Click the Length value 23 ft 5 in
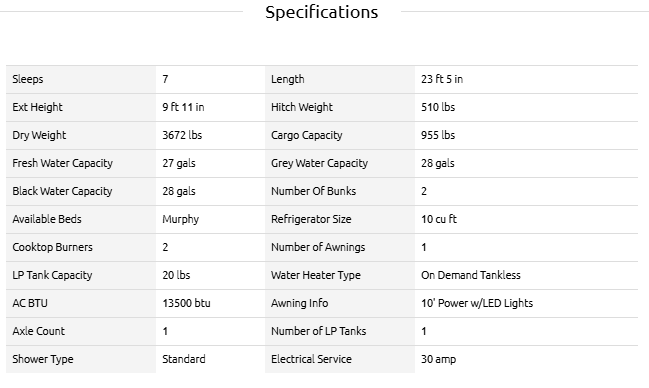This screenshot has height=388, width=649. [x=442, y=79]
